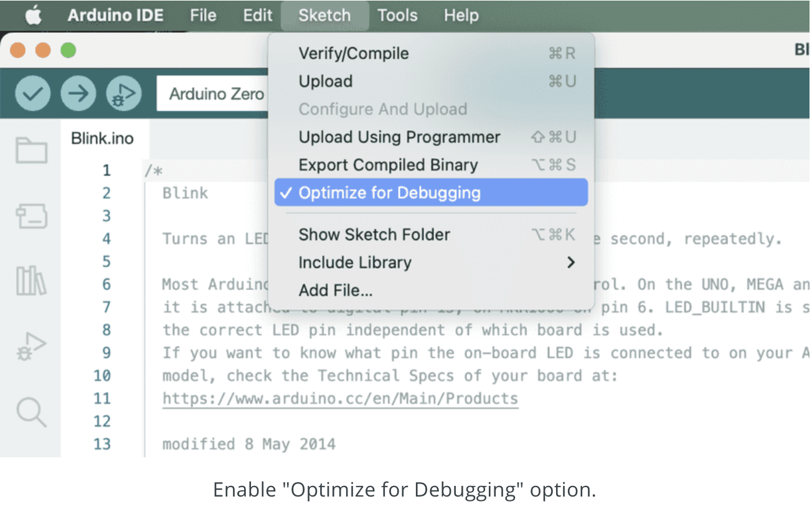Open the Tools menu
Image resolution: width=812 pixels, height=509 pixels.
399,16
